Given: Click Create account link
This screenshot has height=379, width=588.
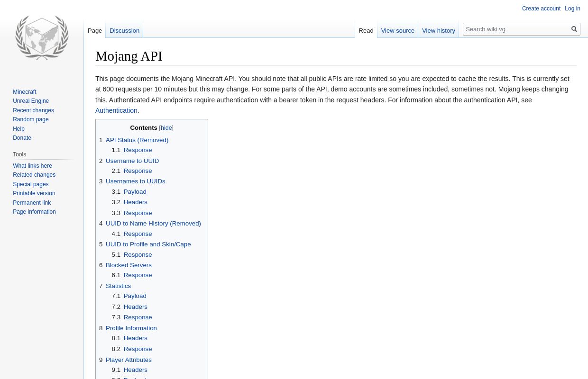Looking at the screenshot, I should (x=541, y=9).
